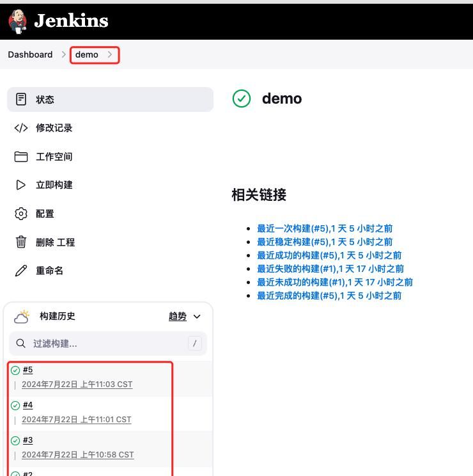Open 2024年7月22日 上午11:01 CST timestamp
Image resolution: width=473 pixels, height=476 pixels.
[77, 420]
